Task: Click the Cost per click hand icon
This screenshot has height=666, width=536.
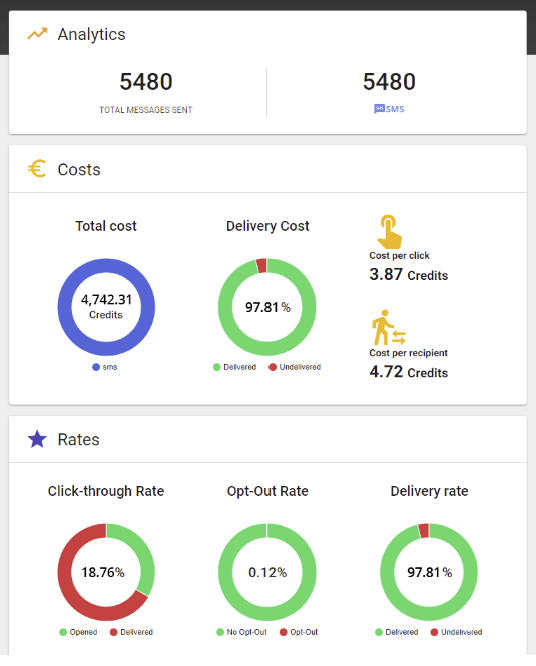Action: tap(389, 232)
